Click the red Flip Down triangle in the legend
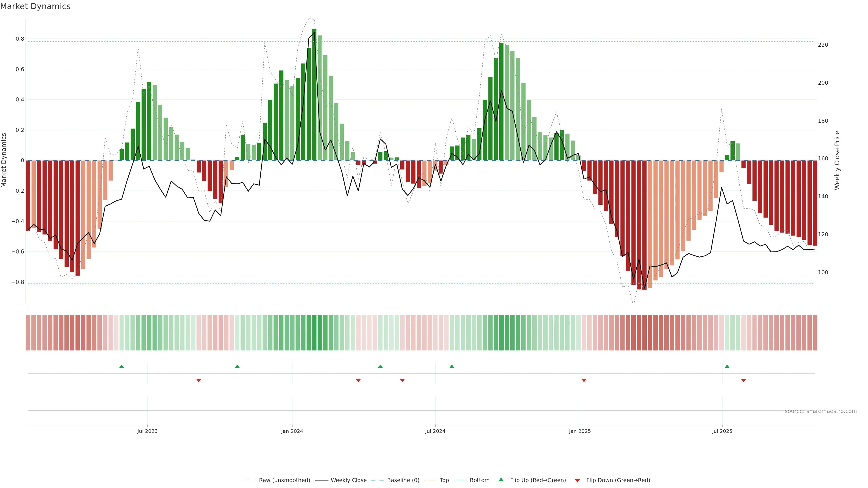The width and height of the screenshot is (868, 488). (577, 480)
